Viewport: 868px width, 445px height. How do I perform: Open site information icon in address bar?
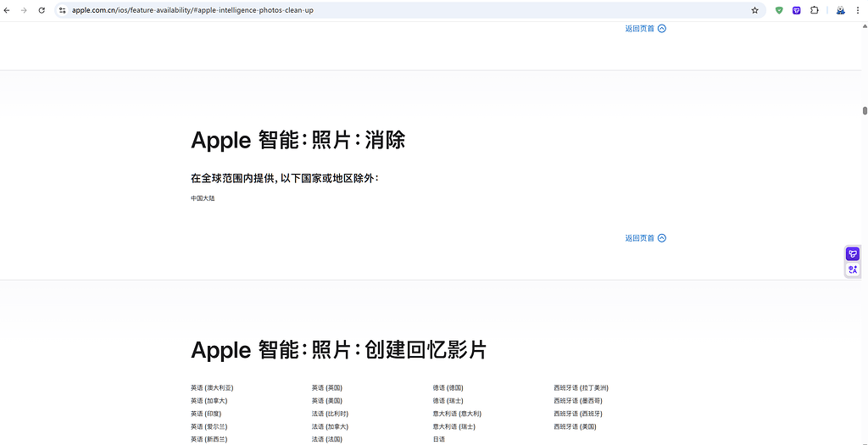(x=63, y=10)
